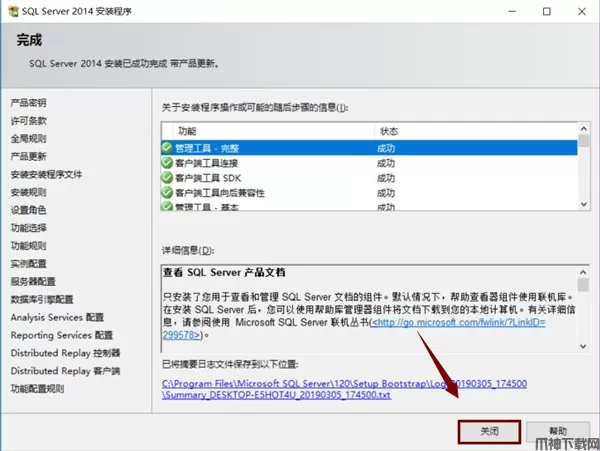Select the 客户端工具连接 row
Screen dimensions: 600x451
pyautogui.click(x=369, y=163)
